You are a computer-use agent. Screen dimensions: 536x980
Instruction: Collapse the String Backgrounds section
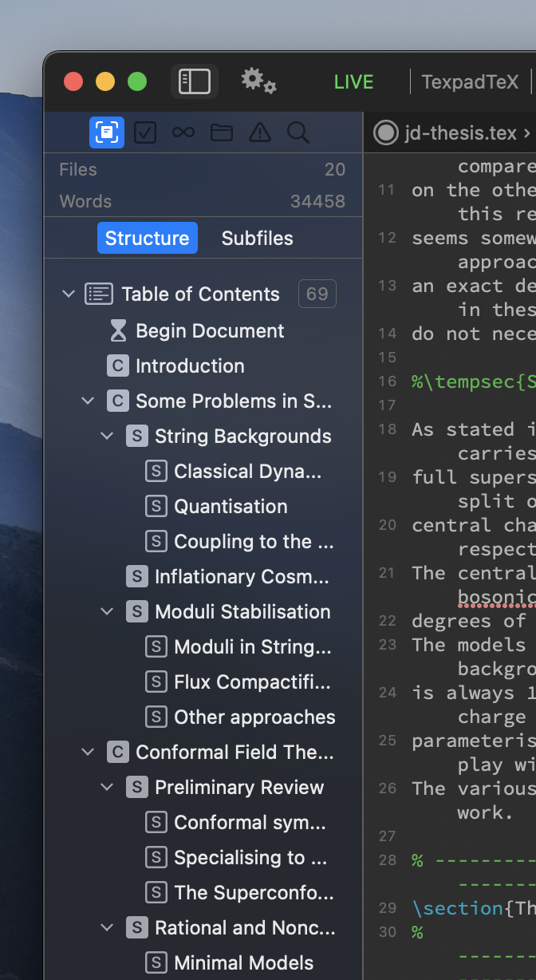click(x=107, y=437)
